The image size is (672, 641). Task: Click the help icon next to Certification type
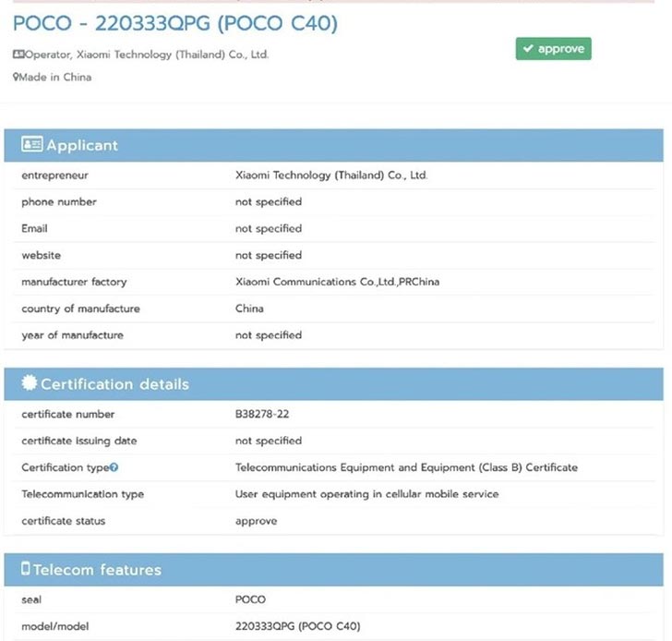tap(114, 467)
